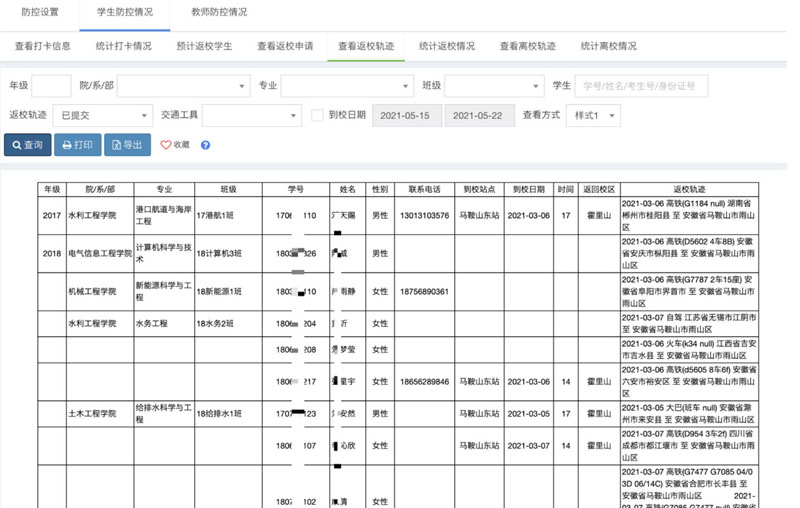The image size is (800, 508).
Task: Click the 打印 print button
Action: coord(76,145)
